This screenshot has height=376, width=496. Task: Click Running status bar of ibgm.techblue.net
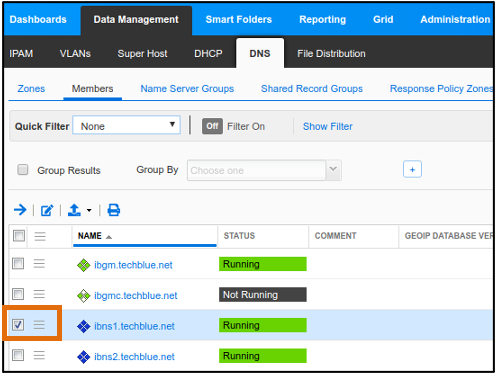263,264
